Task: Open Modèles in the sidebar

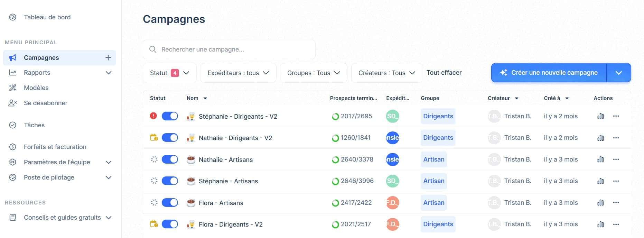Action: 36,88
